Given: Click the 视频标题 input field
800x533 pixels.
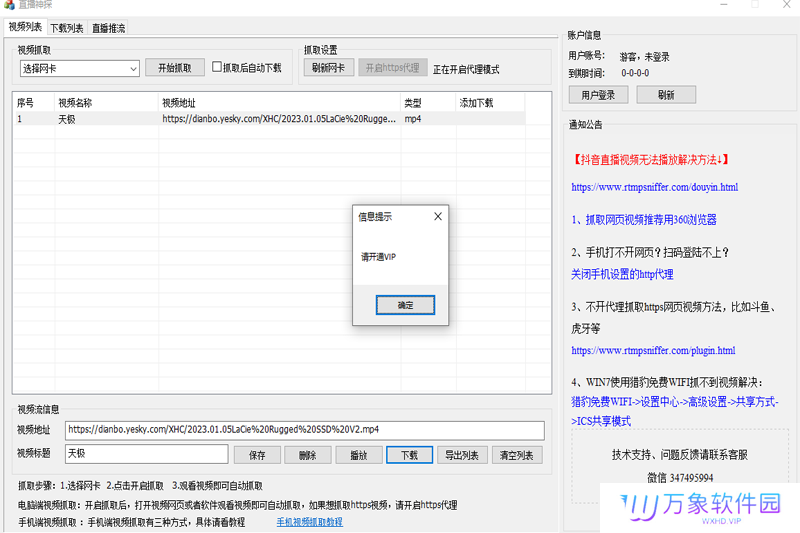Looking at the screenshot, I should pos(146,453).
